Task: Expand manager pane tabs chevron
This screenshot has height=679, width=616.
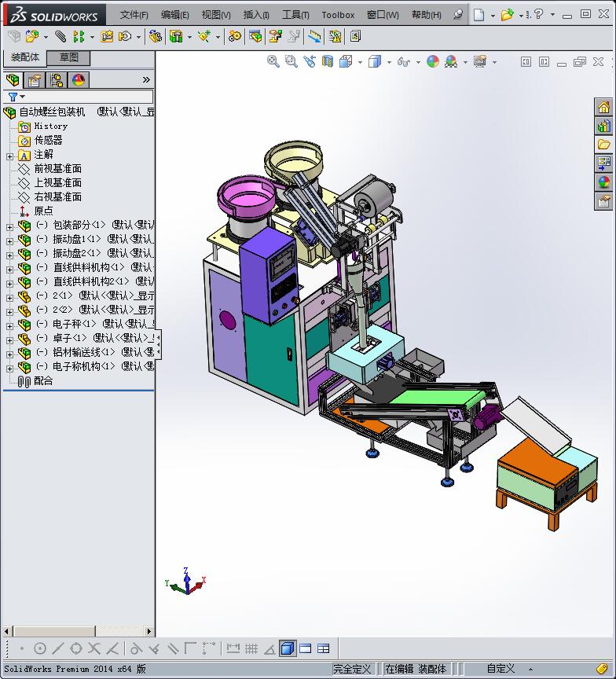Action: (146, 79)
